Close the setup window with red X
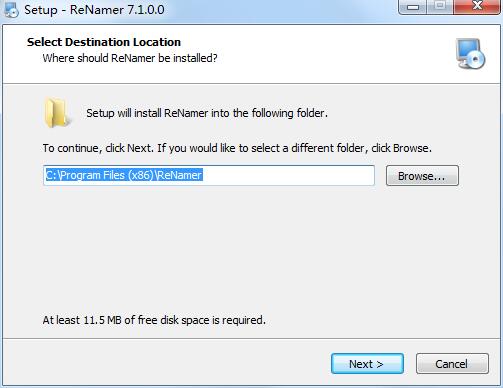 coord(477,6)
